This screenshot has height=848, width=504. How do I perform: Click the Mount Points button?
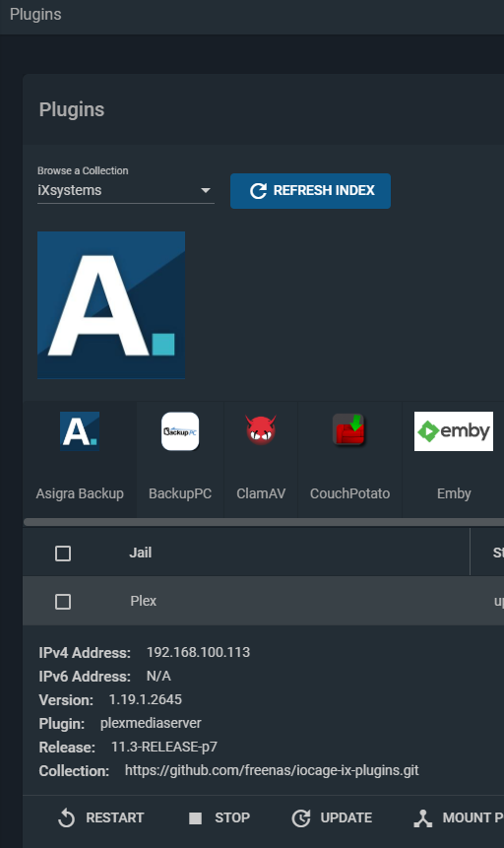[x=459, y=817]
